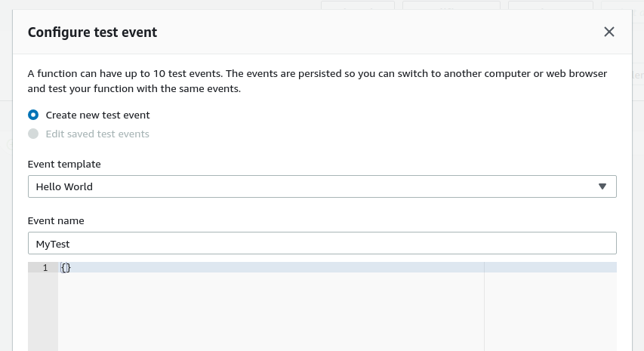Click the Configure test event heading
Image resolution: width=644 pixels, height=351 pixels.
tap(92, 32)
